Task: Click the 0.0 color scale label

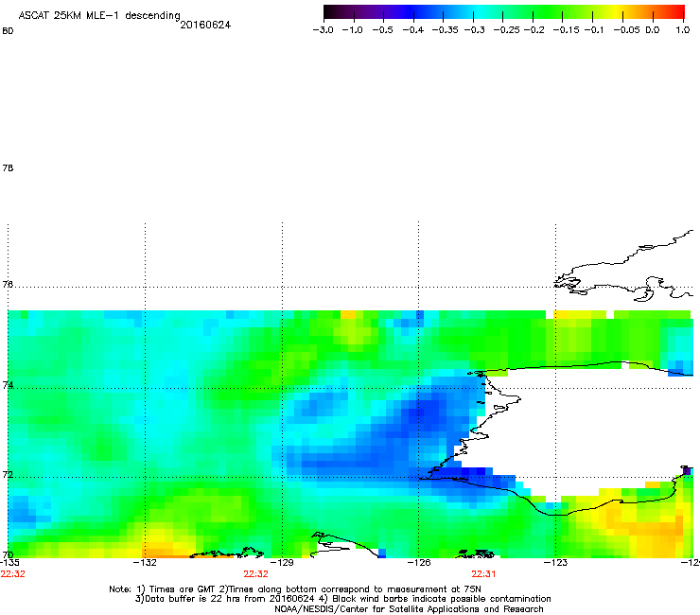Action: 653,30
